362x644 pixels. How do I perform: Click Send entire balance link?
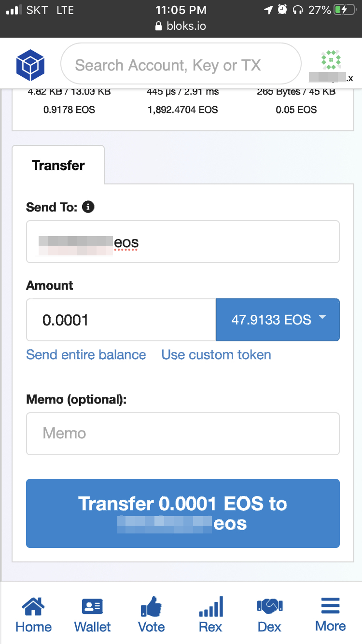(x=86, y=355)
